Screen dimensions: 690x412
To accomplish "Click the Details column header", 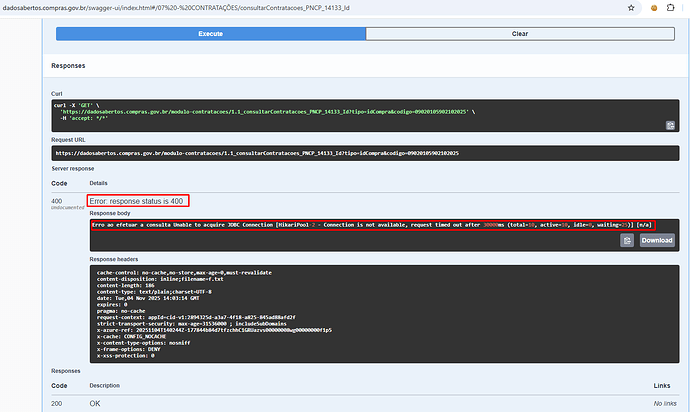I will coord(99,183).
